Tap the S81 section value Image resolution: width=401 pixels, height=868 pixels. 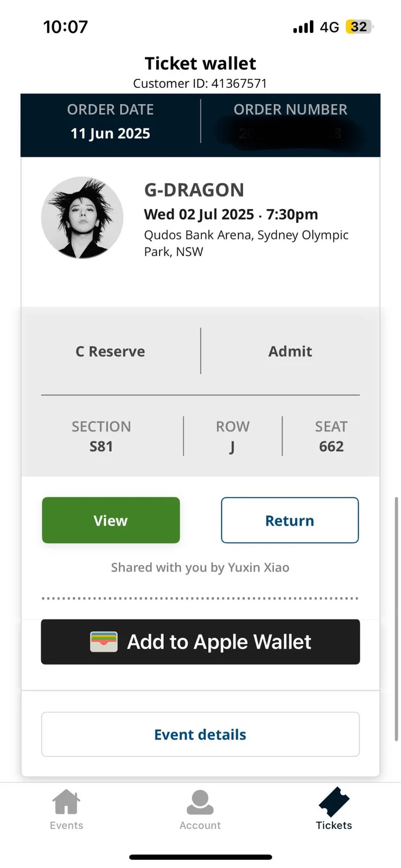[101, 446]
